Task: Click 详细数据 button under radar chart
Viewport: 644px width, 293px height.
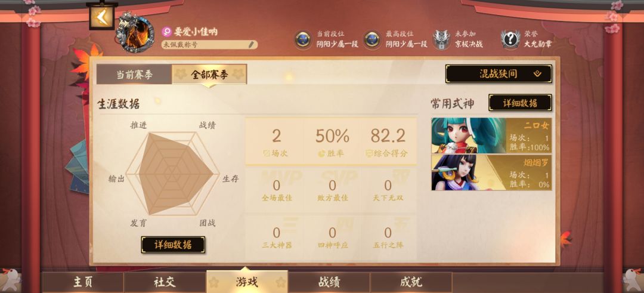Action: click(173, 245)
